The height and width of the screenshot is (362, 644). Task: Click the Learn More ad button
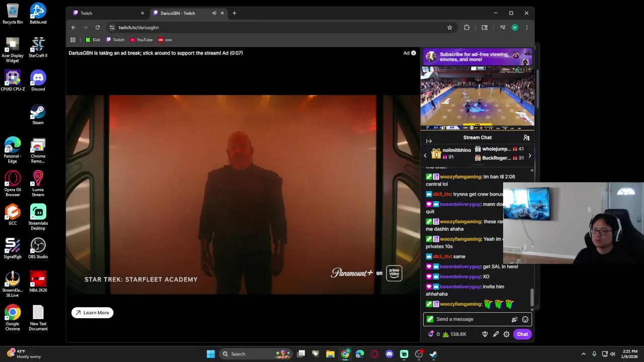[93, 313]
